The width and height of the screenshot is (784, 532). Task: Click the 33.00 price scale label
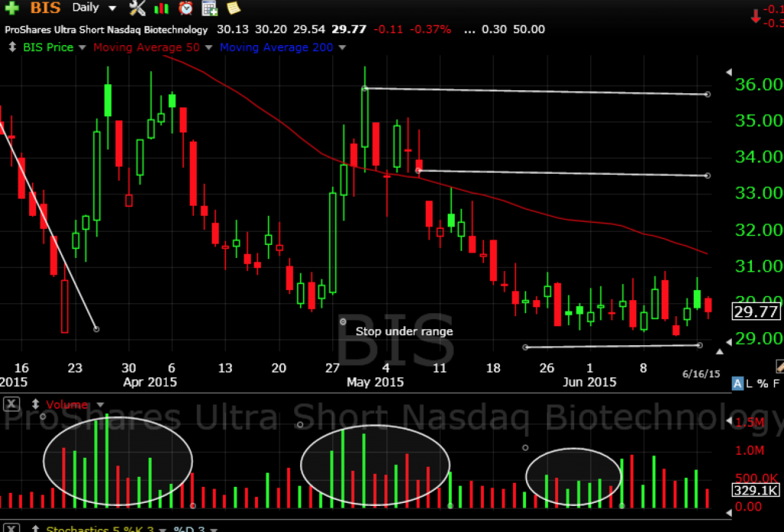759,192
